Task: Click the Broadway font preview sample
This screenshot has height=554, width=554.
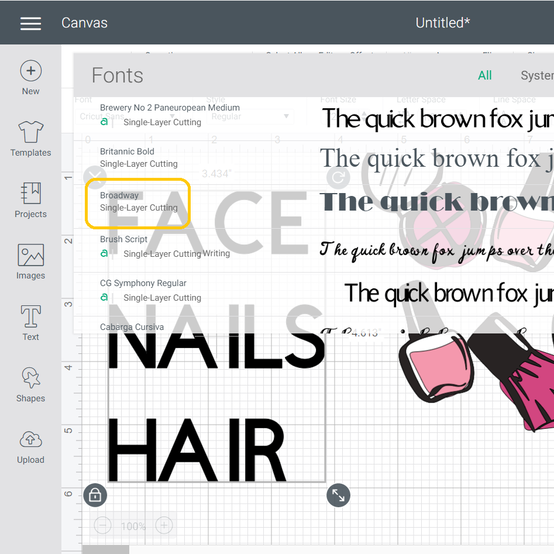Action: (437, 202)
